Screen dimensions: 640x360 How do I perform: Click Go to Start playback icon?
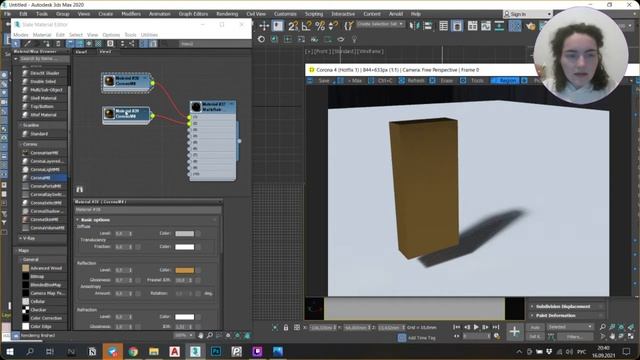tap(457, 327)
